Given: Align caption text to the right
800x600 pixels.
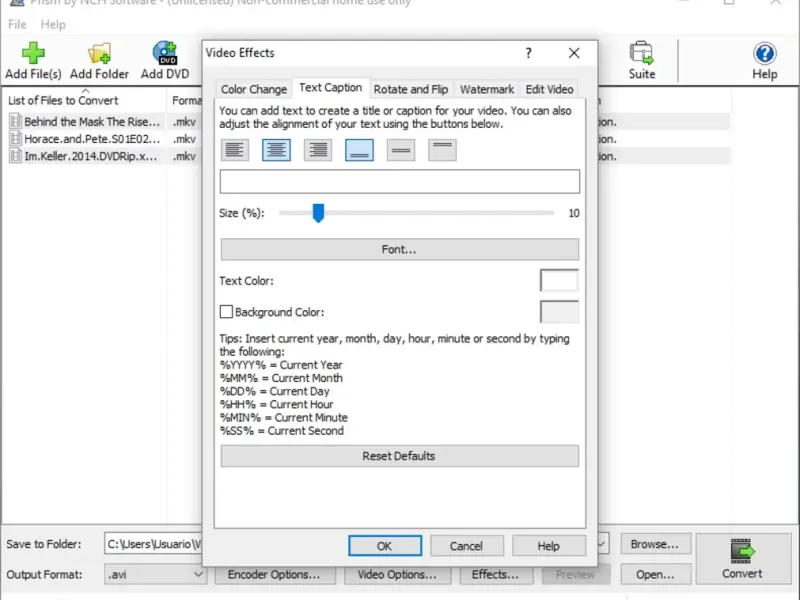Looking at the screenshot, I should [x=318, y=150].
